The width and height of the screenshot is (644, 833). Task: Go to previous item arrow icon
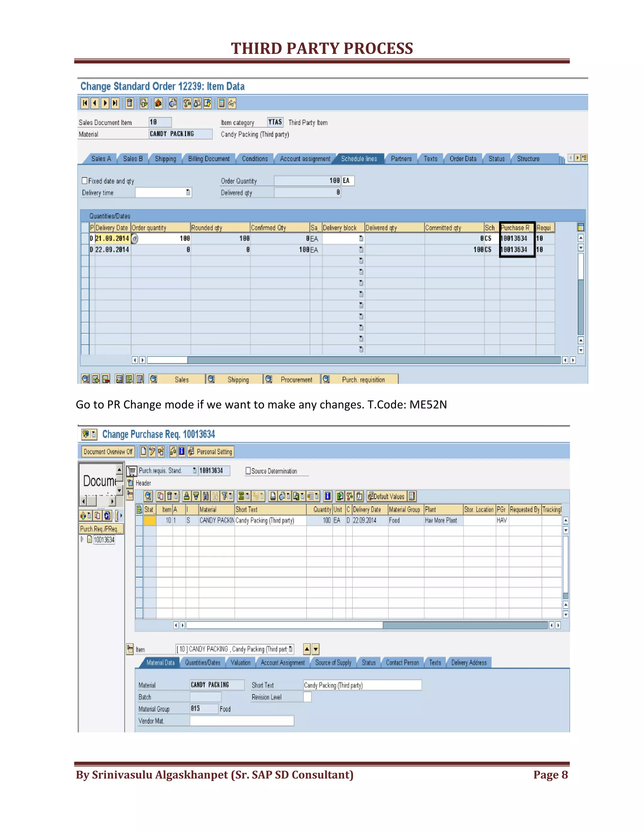pyautogui.click(x=95, y=103)
